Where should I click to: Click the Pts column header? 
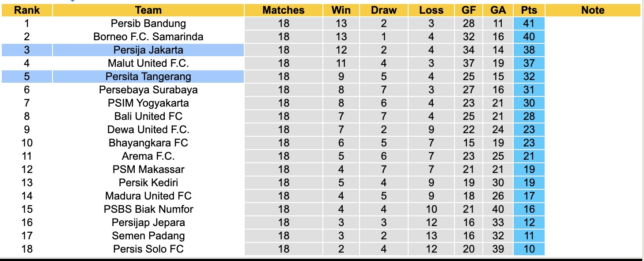(529, 10)
